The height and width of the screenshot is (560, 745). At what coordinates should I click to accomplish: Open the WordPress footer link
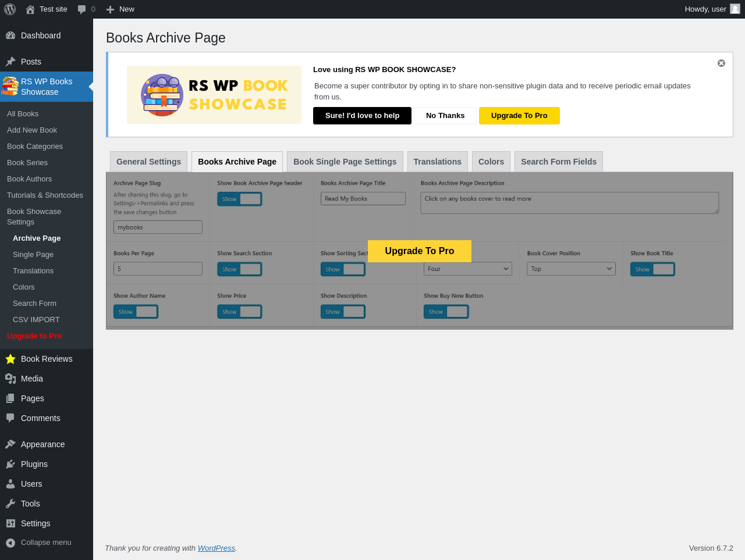coord(217,548)
